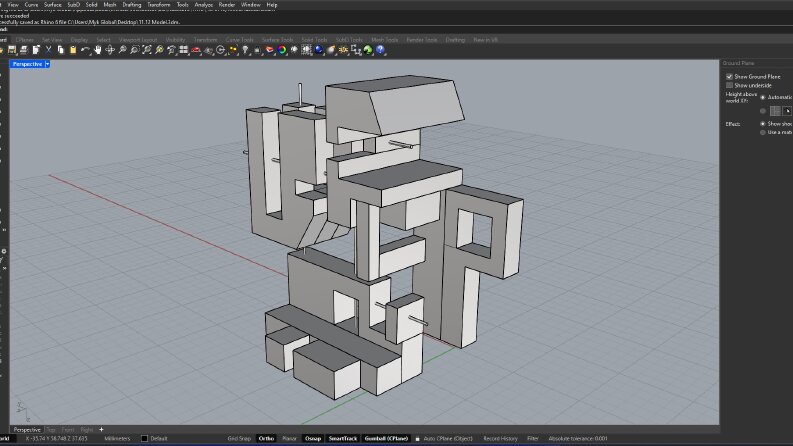The image size is (793, 446).
Task: Switch to the Solid Tools toolbar tab
Action: pos(314,39)
